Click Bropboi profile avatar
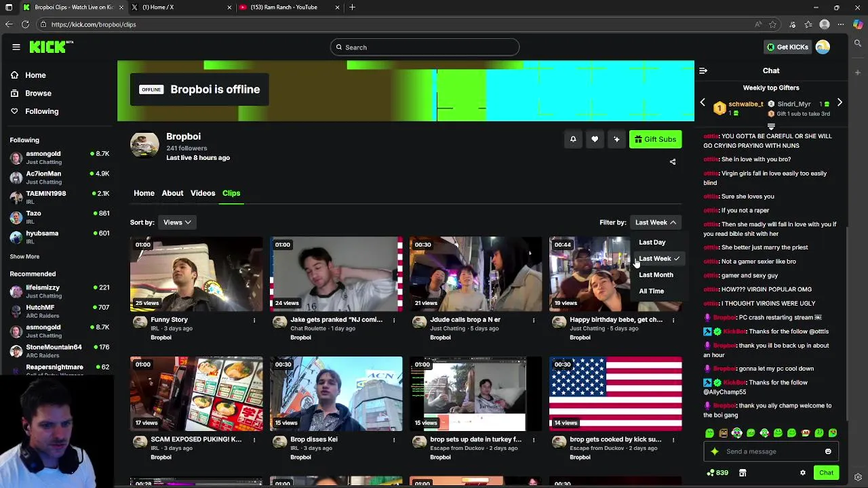The width and height of the screenshot is (868, 488). (144, 145)
